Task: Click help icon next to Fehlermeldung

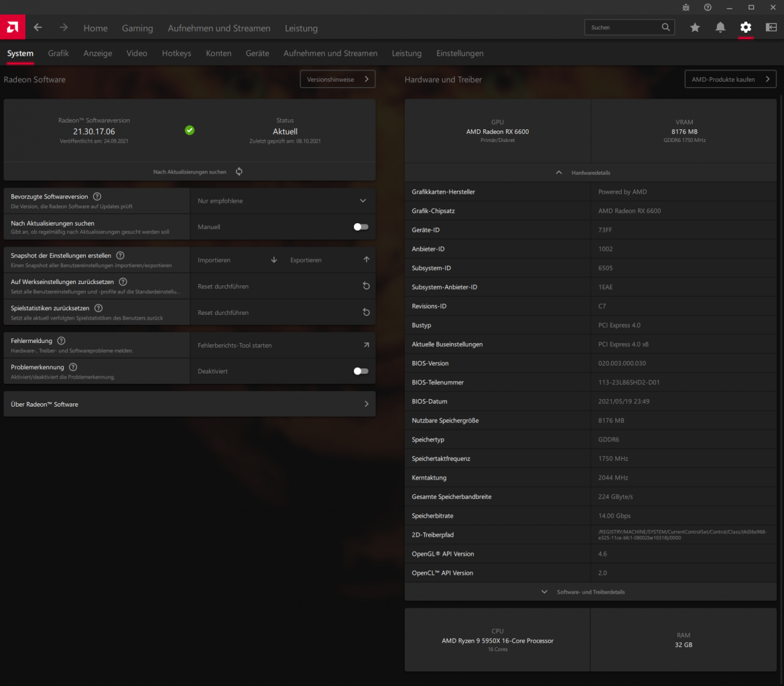Action: point(61,341)
